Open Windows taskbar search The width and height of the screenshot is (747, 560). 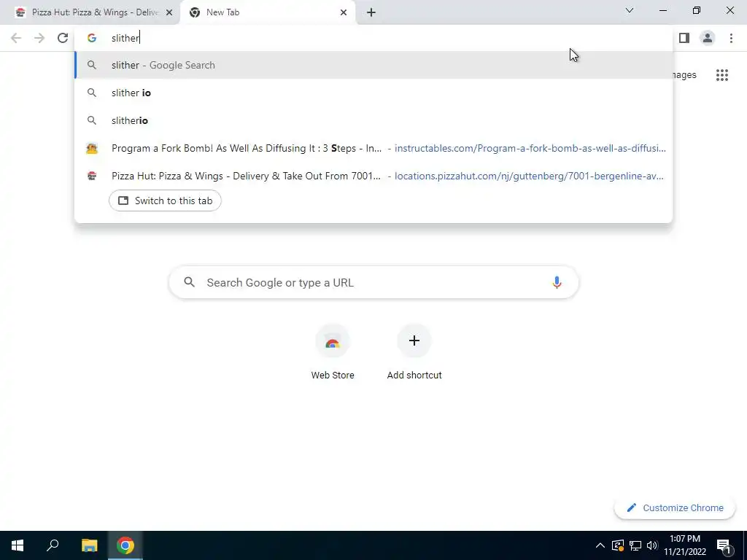pyautogui.click(x=53, y=545)
